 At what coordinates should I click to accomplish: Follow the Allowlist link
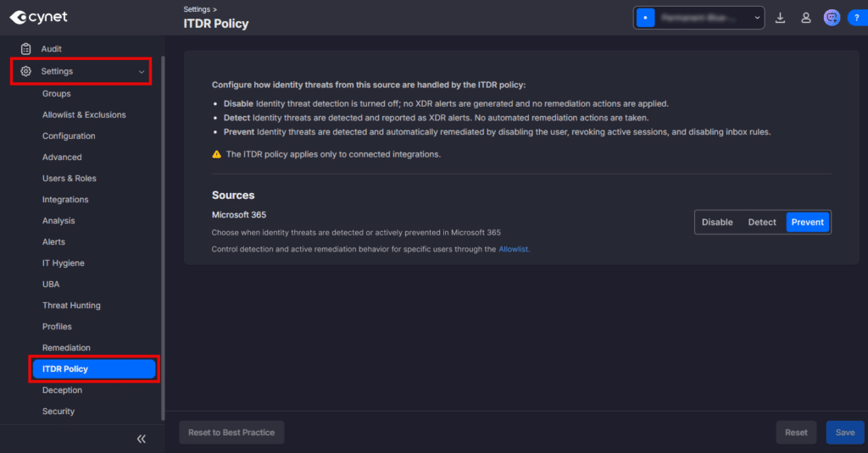514,249
